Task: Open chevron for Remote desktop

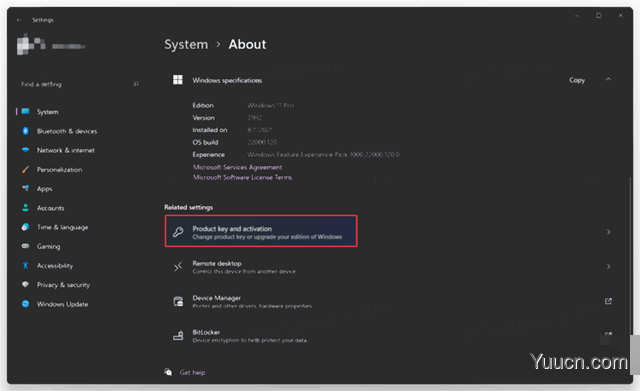Action: tap(608, 267)
